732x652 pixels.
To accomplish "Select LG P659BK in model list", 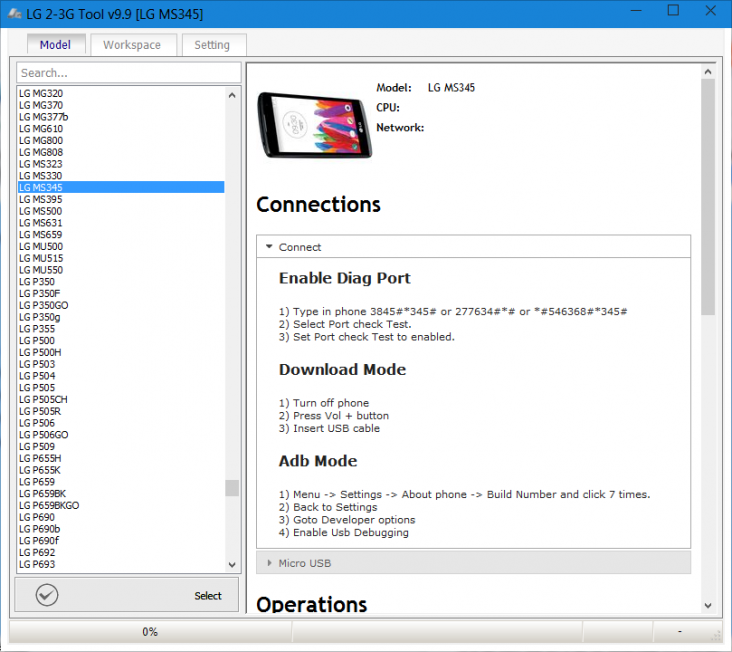I will point(121,493).
